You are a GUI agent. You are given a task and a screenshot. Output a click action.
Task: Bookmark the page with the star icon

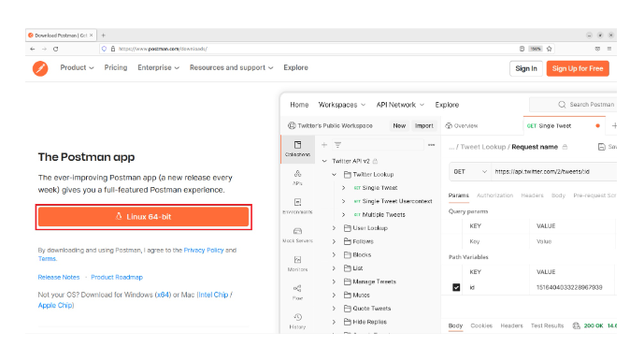click(x=549, y=49)
